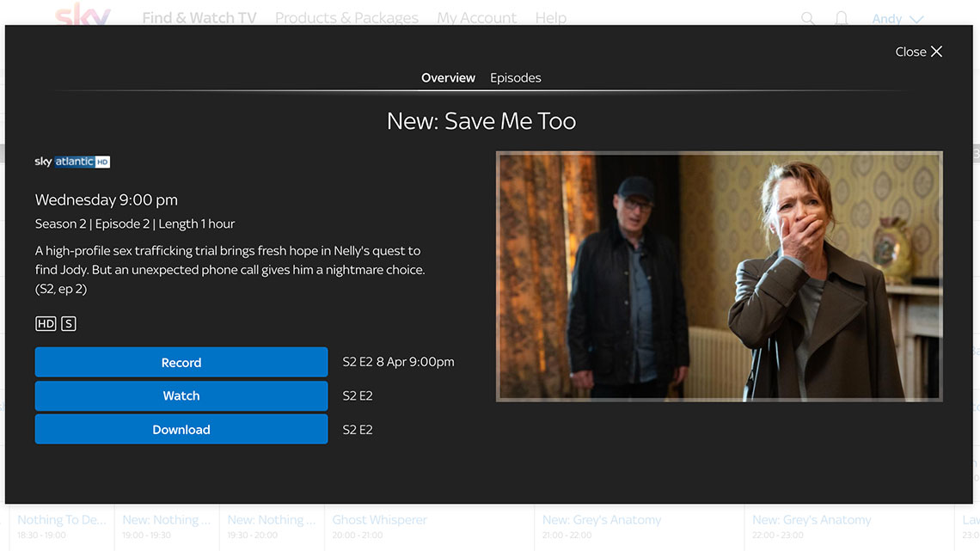Record the S2 E2 episode

coord(181,363)
